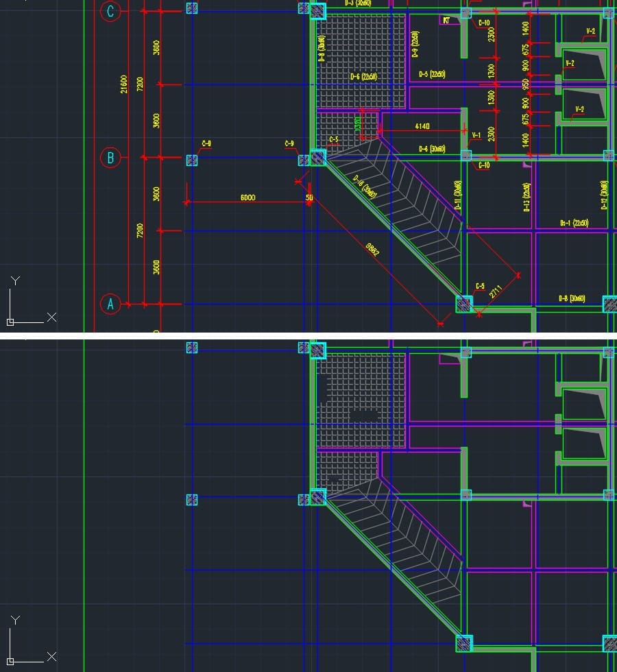
Task: Select the 50 offset dimension text
Action: [x=309, y=197]
